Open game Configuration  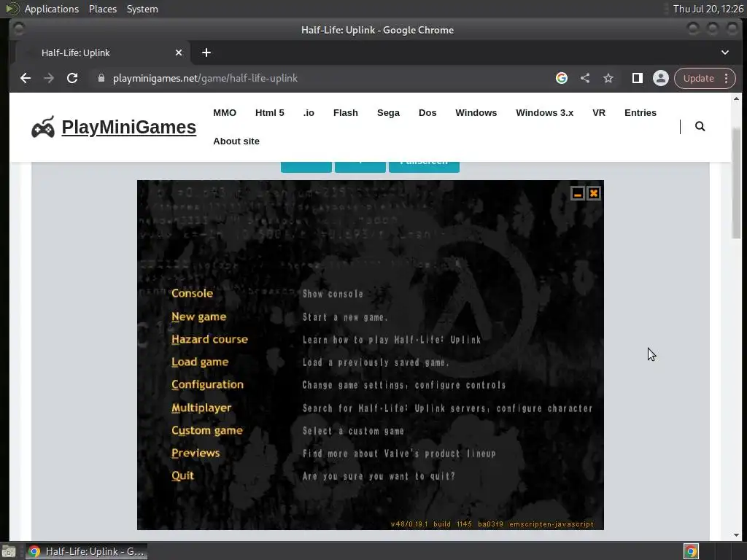(x=207, y=385)
